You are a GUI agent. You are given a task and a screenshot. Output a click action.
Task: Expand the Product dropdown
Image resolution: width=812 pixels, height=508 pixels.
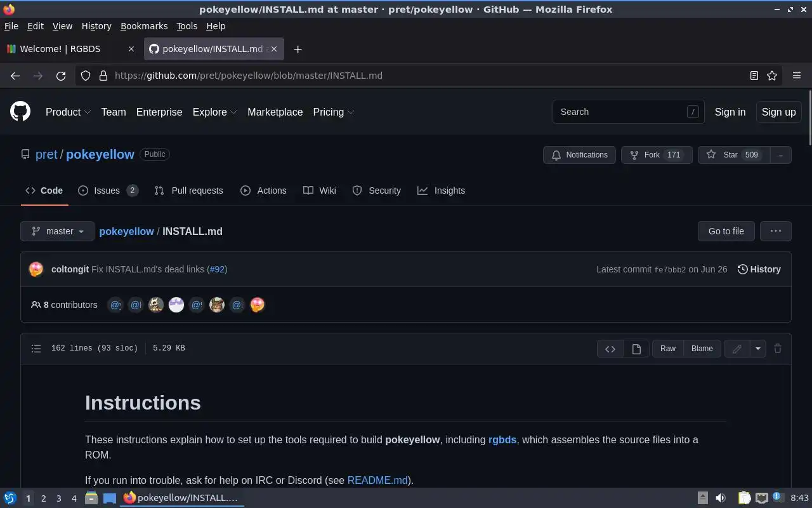(69, 112)
